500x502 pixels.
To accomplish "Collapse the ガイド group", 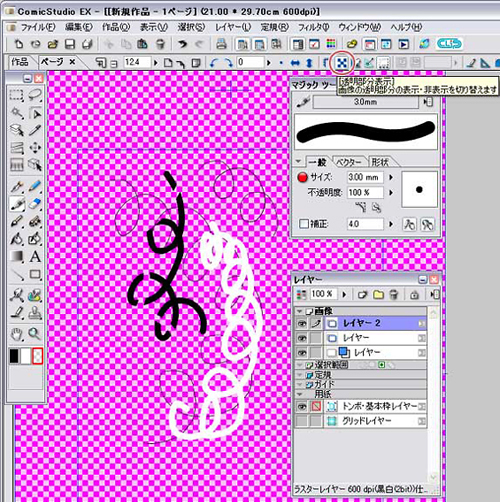I will click(300, 385).
